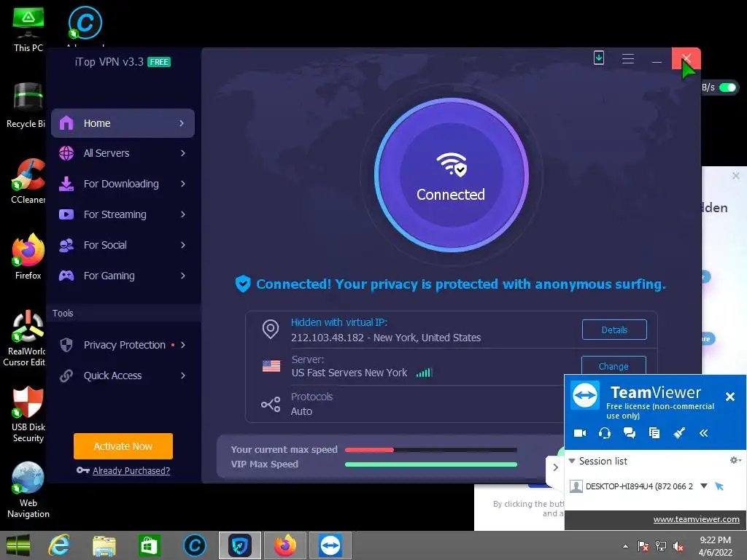Select the USB Disk Security desktop icon
Image resolution: width=747 pixels, height=560 pixels.
pyautogui.click(x=28, y=414)
